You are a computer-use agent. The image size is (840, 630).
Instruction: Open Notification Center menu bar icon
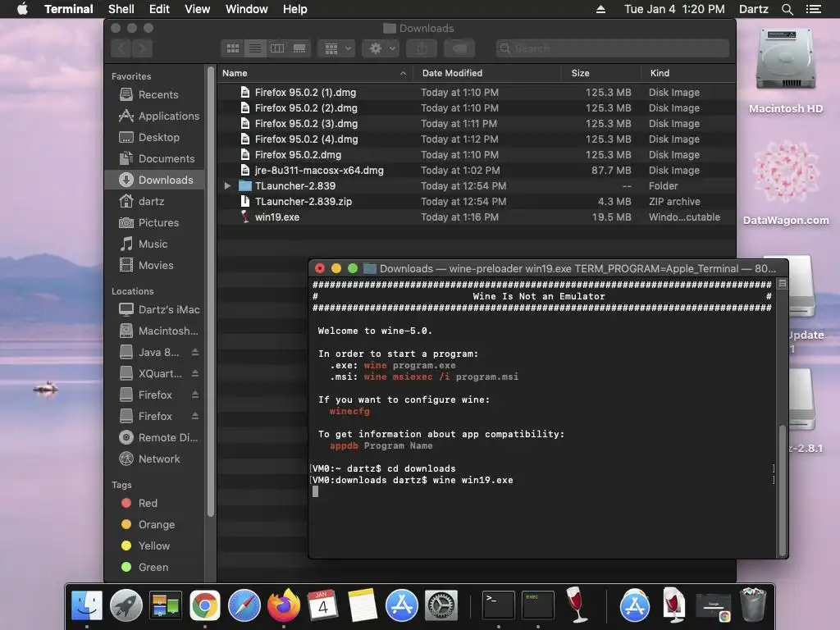click(x=813, y=9)
